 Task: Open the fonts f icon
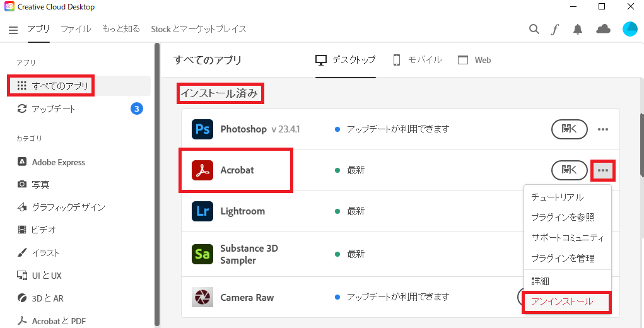[x=555, y=29]
